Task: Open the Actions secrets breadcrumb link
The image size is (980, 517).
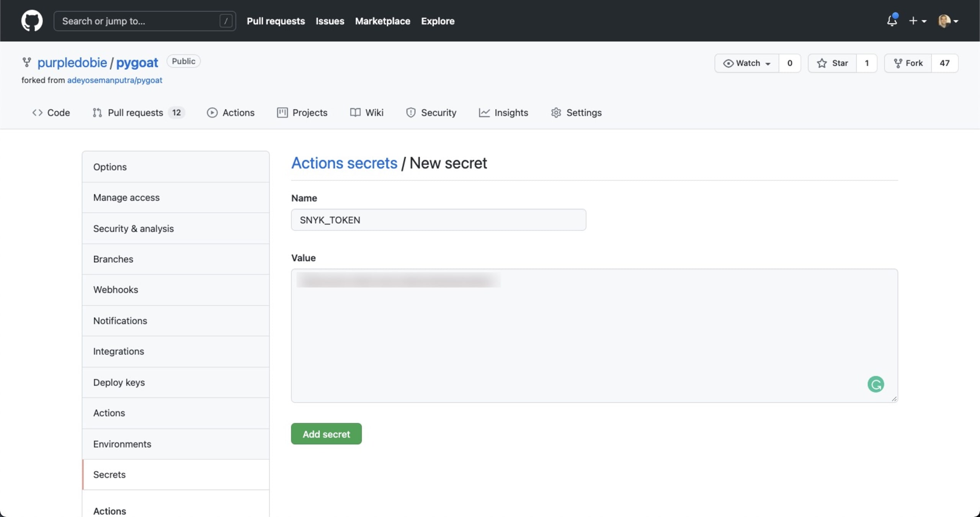Action: [344, 163]
